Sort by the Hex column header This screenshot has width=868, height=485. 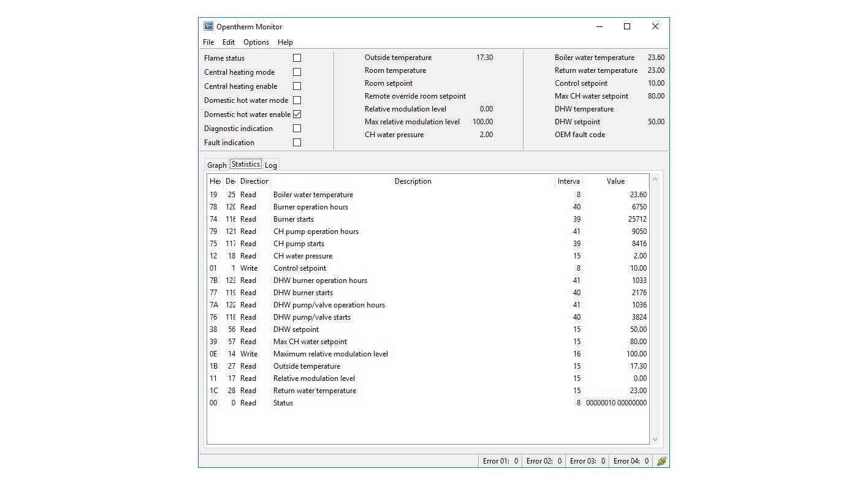215,181
